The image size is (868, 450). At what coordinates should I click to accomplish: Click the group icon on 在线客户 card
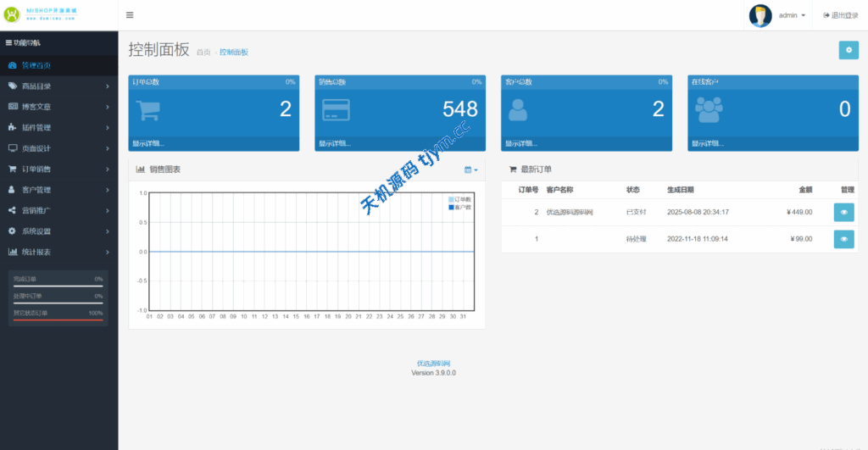[709, 109]
